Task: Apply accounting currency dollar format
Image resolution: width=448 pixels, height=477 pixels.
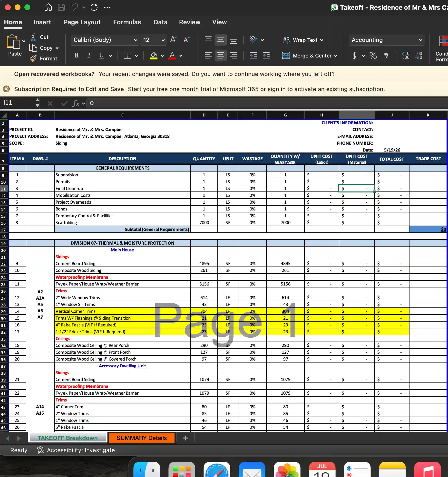Action: point(354,55)
